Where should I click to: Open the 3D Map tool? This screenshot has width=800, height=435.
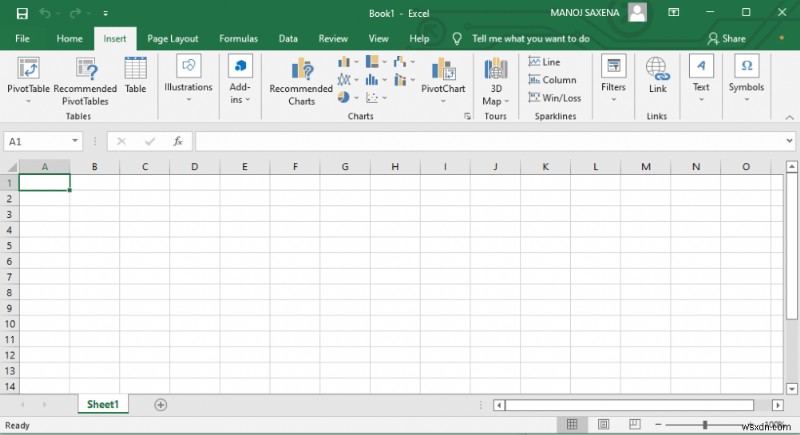pyautogui.click(x=495, y=70)
